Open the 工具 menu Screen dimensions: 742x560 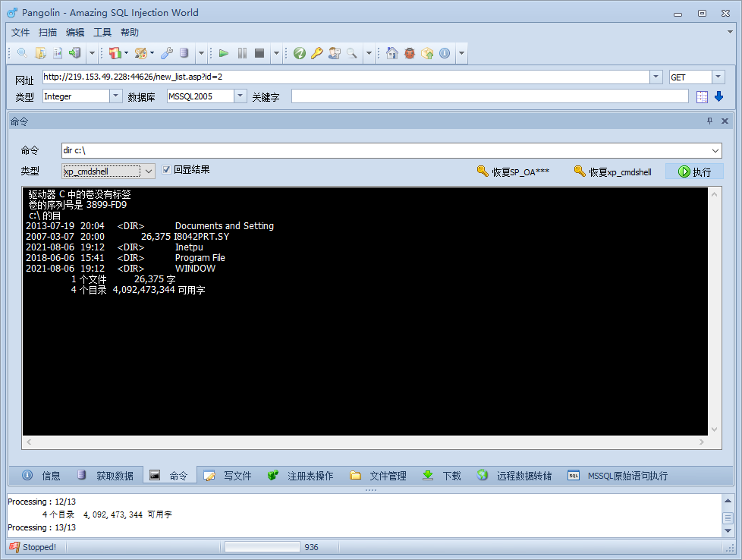coord(102,32)
